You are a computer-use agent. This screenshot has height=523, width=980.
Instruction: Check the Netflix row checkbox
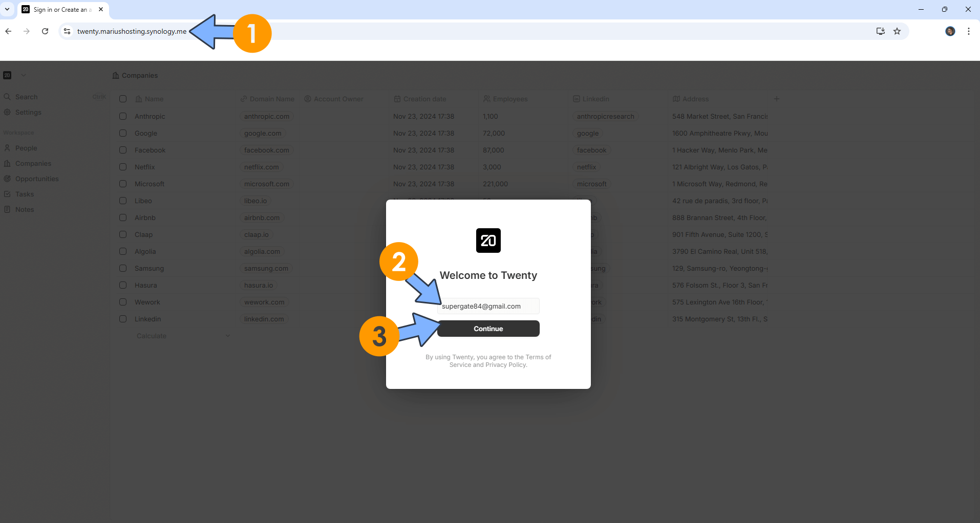(x=123, y=167)
